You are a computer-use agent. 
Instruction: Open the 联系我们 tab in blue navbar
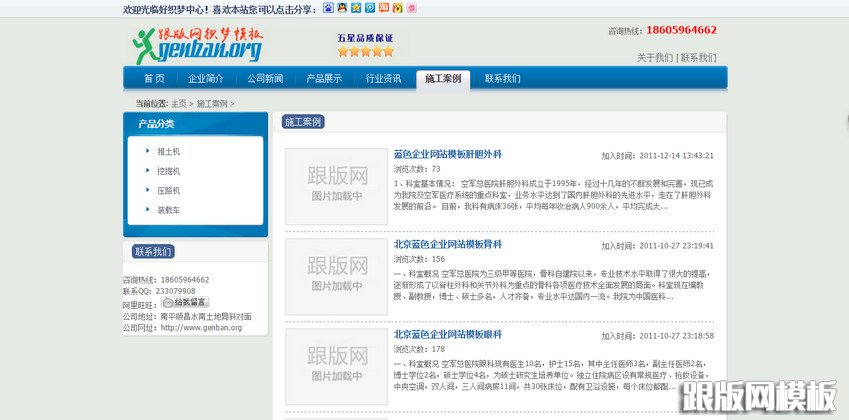pyautogui.click(x=502, y=78)
